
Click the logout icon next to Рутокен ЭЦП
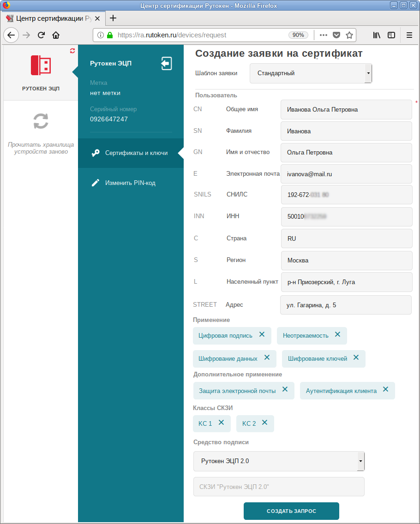pos(166,64)
